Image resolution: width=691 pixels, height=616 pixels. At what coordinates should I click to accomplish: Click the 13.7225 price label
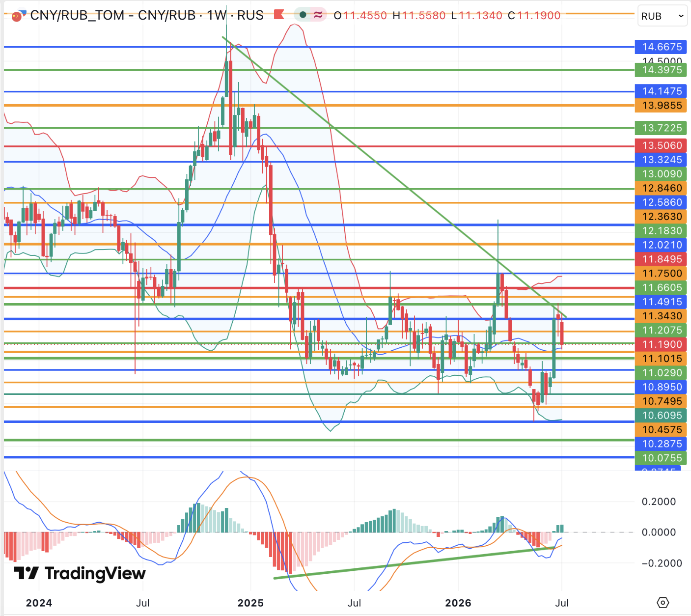pos(661,128)
